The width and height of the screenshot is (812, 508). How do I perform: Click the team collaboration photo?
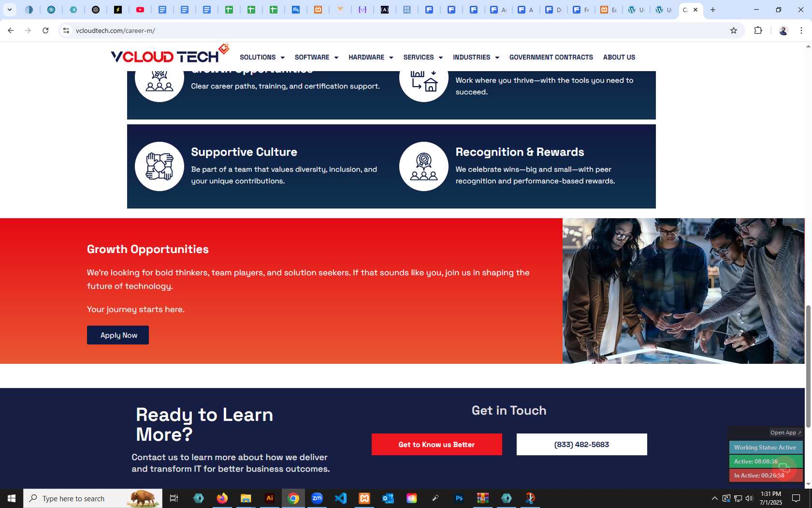tap(683, 291)
